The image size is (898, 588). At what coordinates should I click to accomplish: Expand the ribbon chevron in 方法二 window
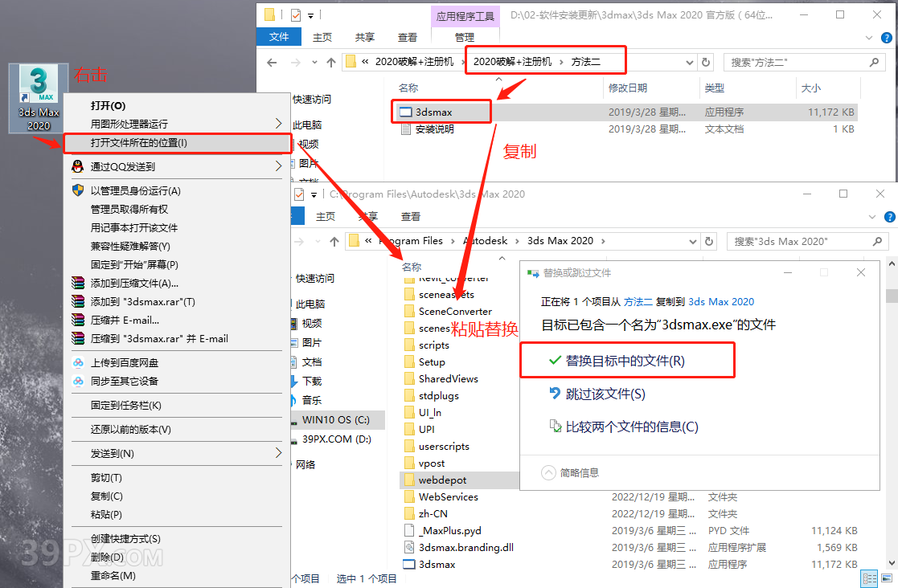point(869,37)
